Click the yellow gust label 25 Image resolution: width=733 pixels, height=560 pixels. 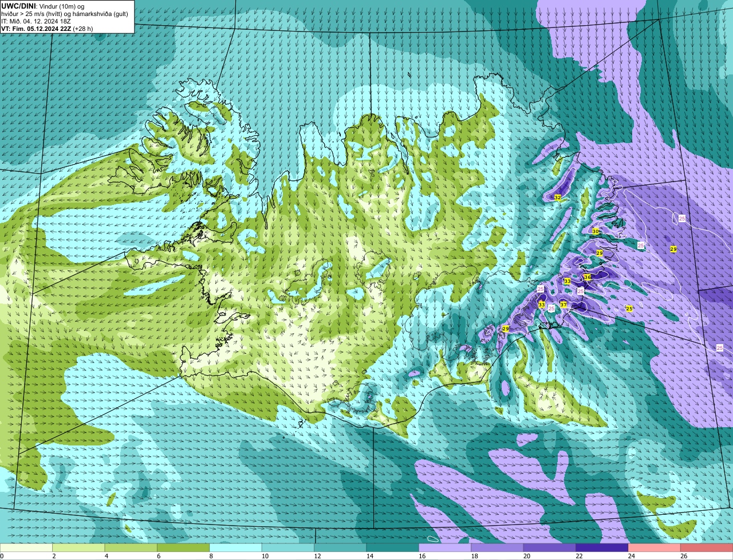tap(629, 309)
